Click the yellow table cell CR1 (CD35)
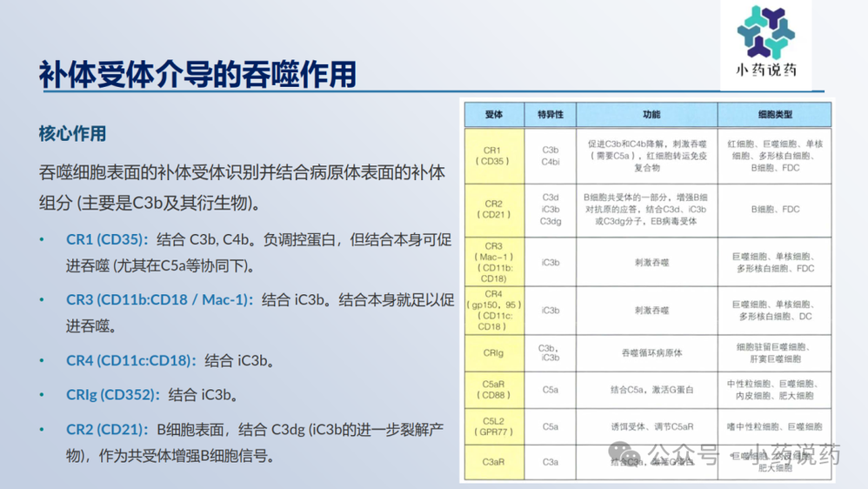This screenshot has width=868, height=489. pyautogui.click(x=494, y=156)
